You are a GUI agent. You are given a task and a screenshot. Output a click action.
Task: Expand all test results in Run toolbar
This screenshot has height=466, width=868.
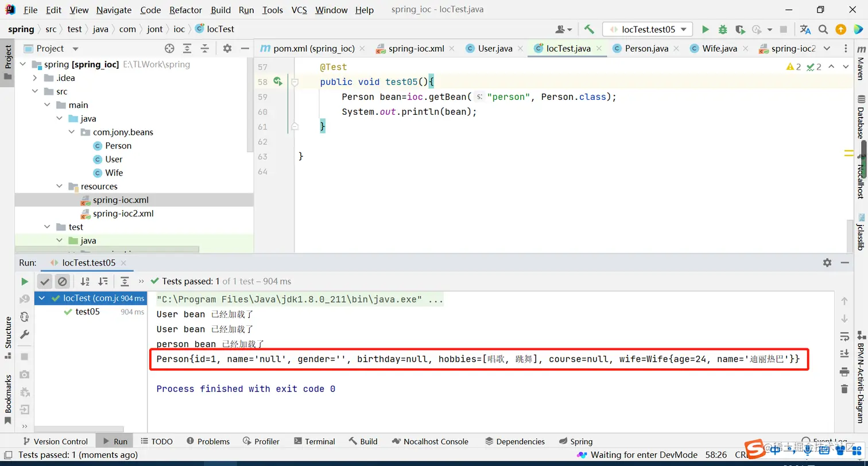pyautogui.click(x=125, y=281)
